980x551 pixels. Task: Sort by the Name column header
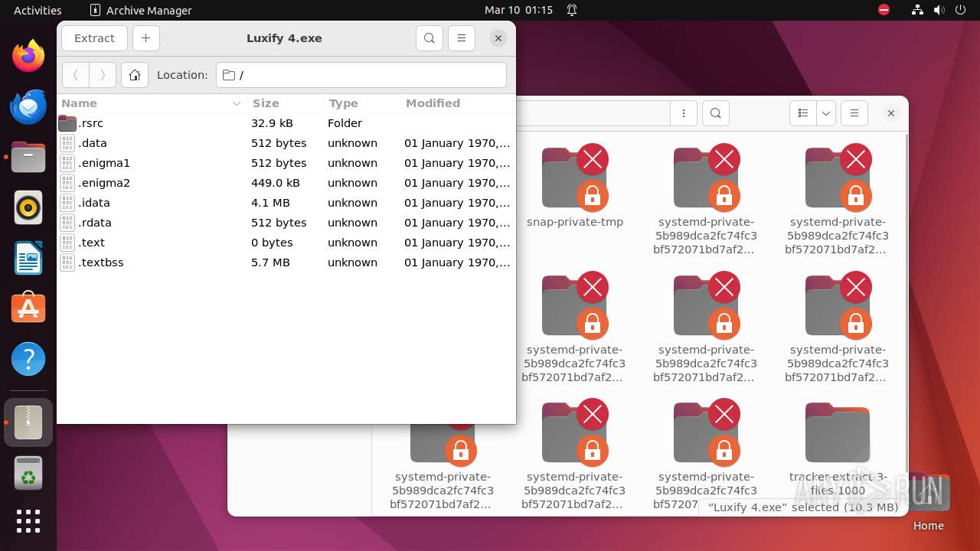click(x=152, y=103)
